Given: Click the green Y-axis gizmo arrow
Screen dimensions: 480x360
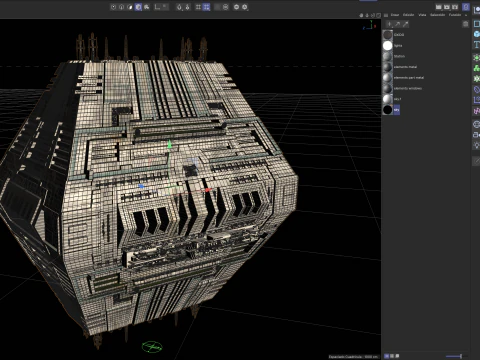Looking at the screenshot, I should pyautogui.click(x=169, y=144).
